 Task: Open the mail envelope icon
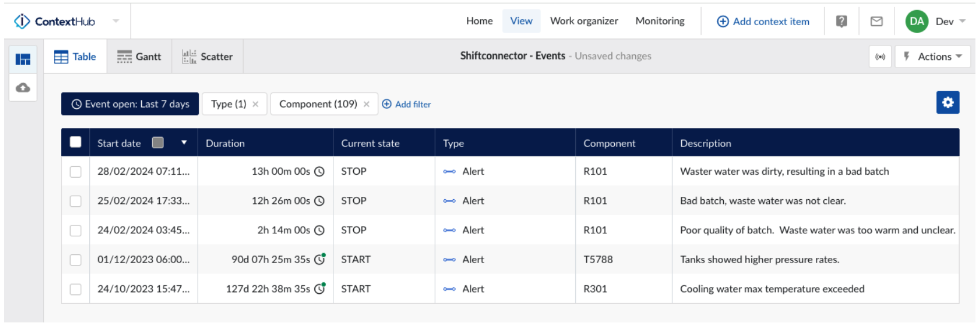coord(876,22)
